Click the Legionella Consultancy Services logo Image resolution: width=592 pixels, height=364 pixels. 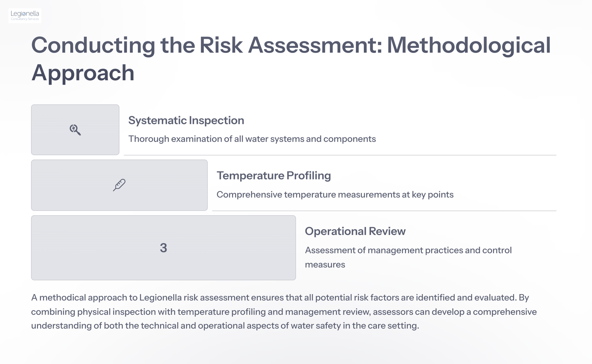(x=25, y=15)
